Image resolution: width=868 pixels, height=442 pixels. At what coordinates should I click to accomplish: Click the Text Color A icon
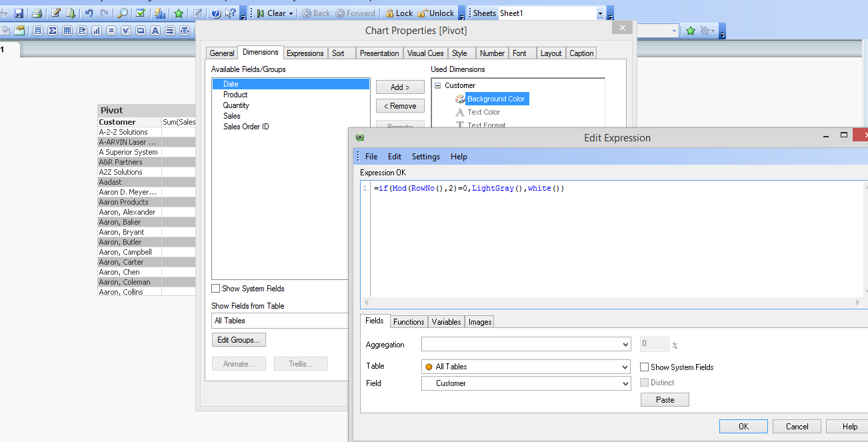[459, 112]
